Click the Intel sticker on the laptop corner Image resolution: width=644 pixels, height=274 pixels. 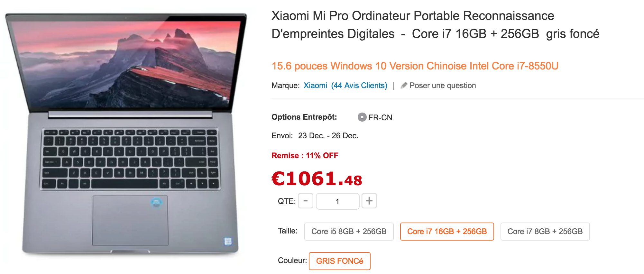(x=228, y=241)
